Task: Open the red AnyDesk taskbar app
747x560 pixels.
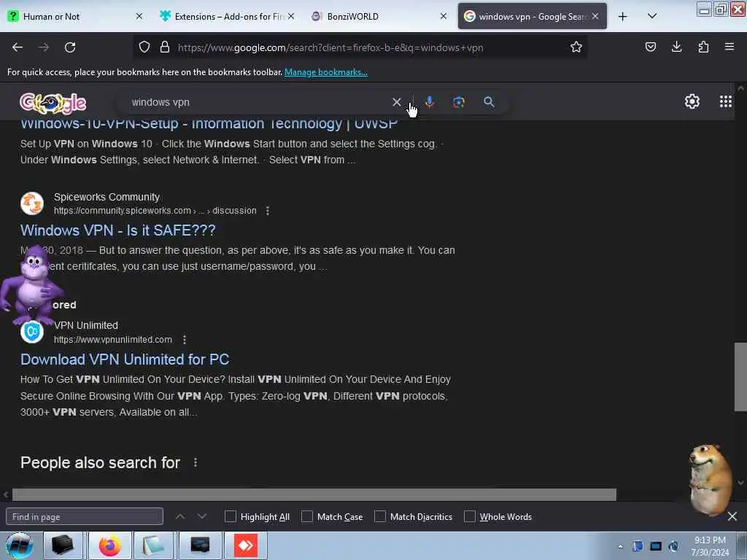Action: [246, 545]
